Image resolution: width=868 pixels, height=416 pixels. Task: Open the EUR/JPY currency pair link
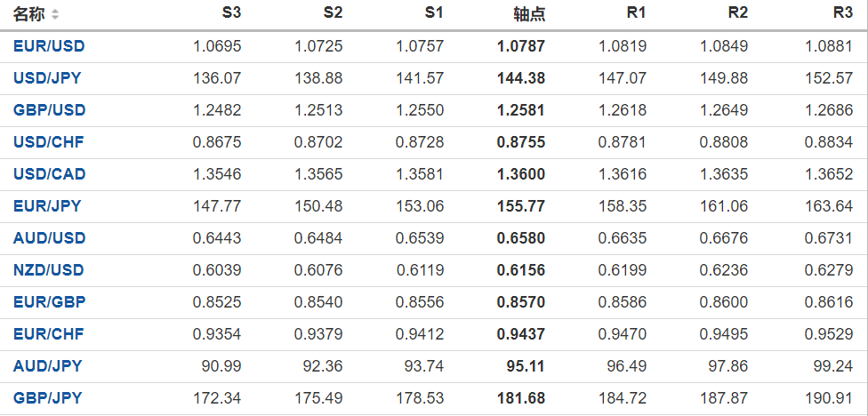tap(47, 206)
